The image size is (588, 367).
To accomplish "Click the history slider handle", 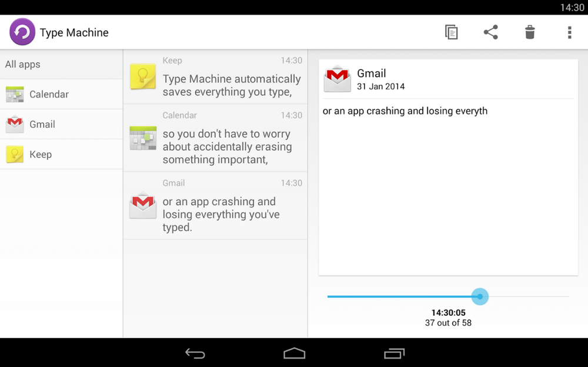I will click(480, 296).
